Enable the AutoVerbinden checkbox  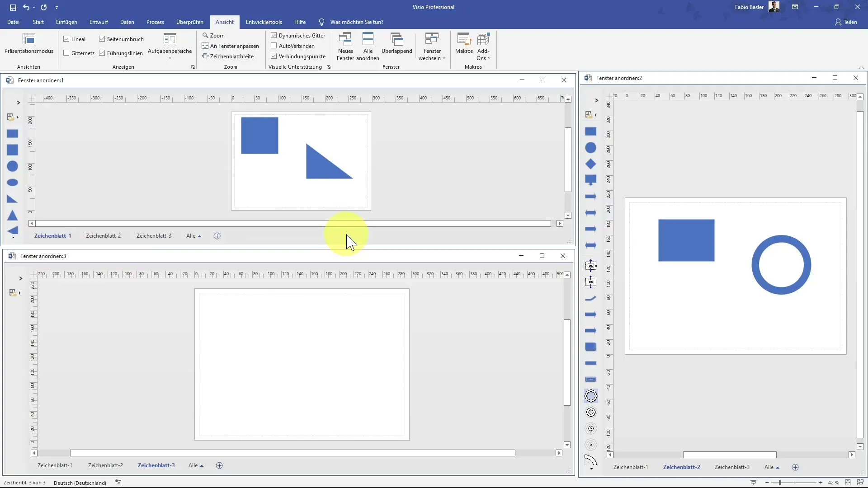coord(274,46)
